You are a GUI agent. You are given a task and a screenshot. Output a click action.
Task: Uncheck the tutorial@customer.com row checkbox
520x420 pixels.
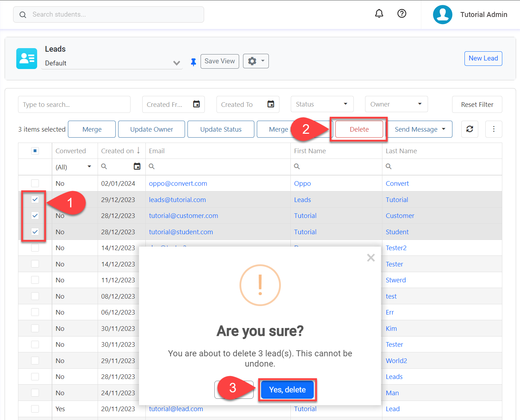pyautogui.click(x=35, y=215)
